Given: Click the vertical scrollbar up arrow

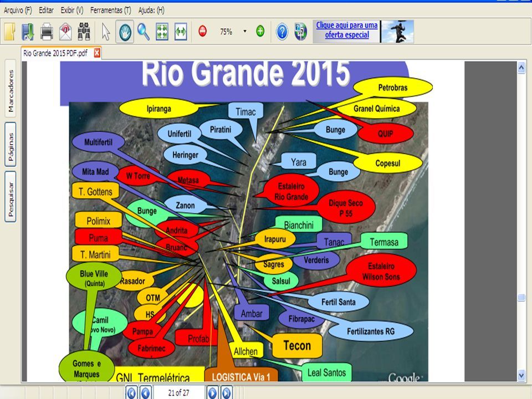Looking at the screenshot, I should [x=521, y=68].
